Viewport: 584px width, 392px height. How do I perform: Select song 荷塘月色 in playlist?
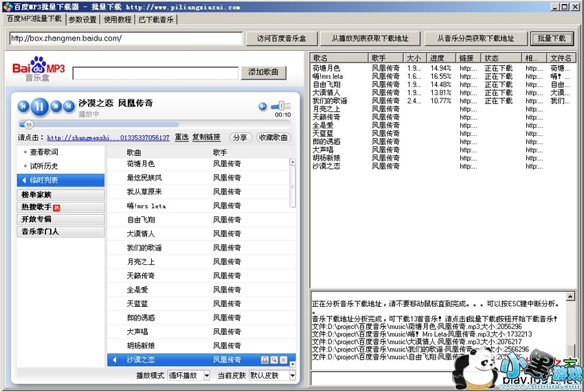pyautogui.click(x=198, y=164)
